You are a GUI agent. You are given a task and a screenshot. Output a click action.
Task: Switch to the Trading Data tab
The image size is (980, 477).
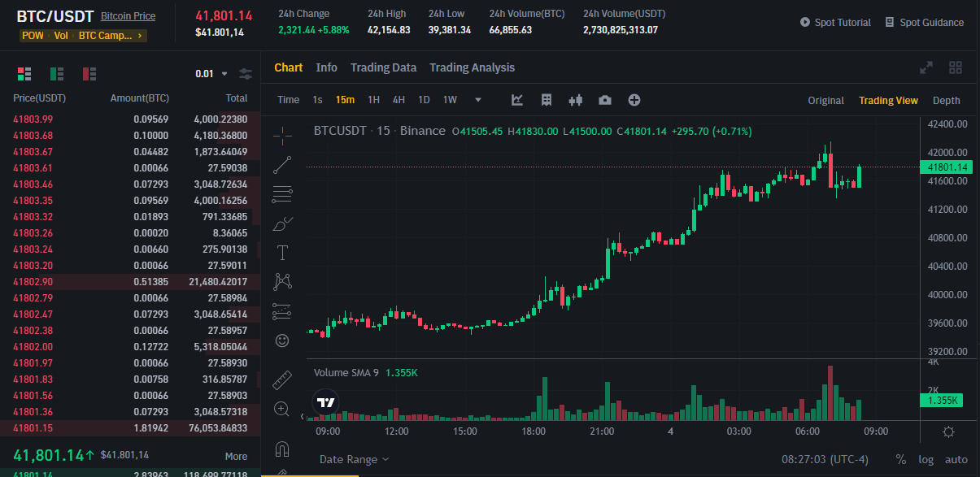pyautogui.click(x=384, y=67)
